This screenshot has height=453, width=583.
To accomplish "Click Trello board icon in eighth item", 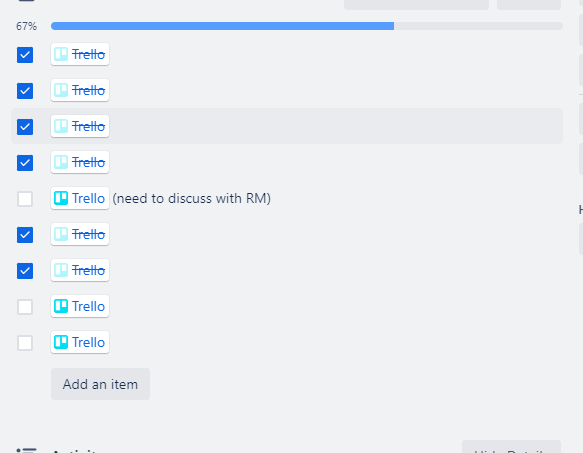I will click(x=61, y=306).
